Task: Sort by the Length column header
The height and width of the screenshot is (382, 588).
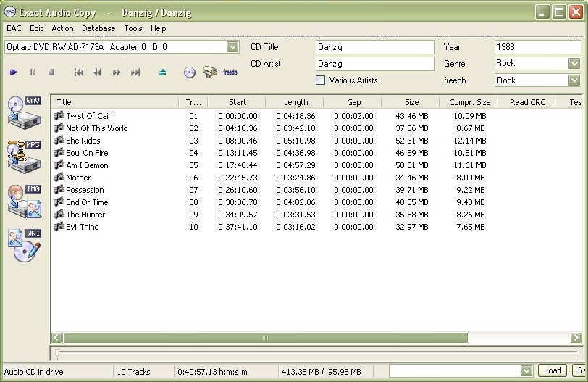Action: (295, 102)
